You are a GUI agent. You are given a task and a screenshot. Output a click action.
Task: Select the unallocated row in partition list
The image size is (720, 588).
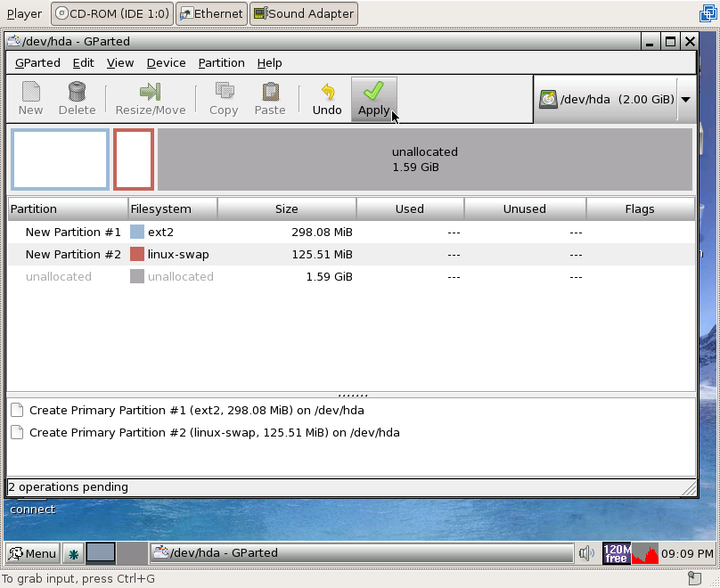tap(351, 276)
